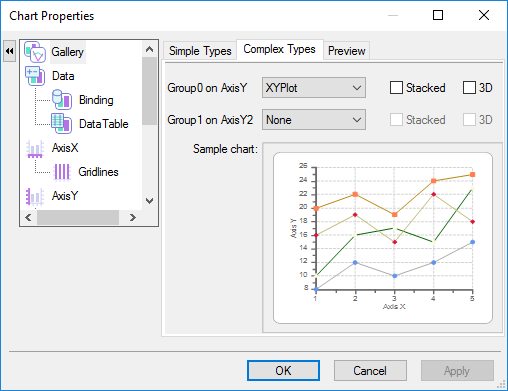This screenshot has height=391, width=508.
Task: Toggle the Group1 Stacked checkbox
Action: coord(396,120)
